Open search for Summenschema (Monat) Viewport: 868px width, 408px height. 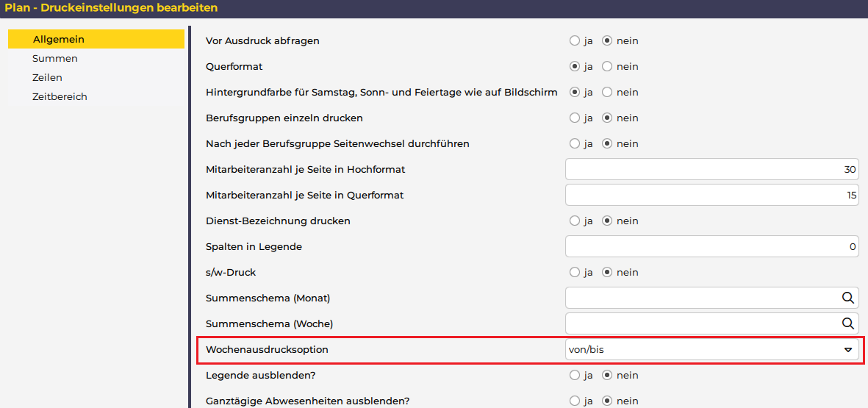click(847, 298)
